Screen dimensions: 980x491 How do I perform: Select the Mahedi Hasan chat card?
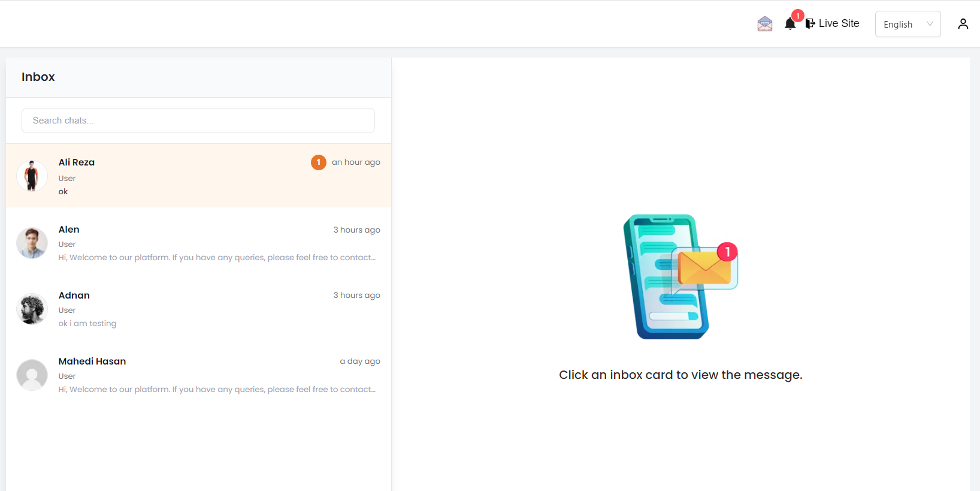198,375
